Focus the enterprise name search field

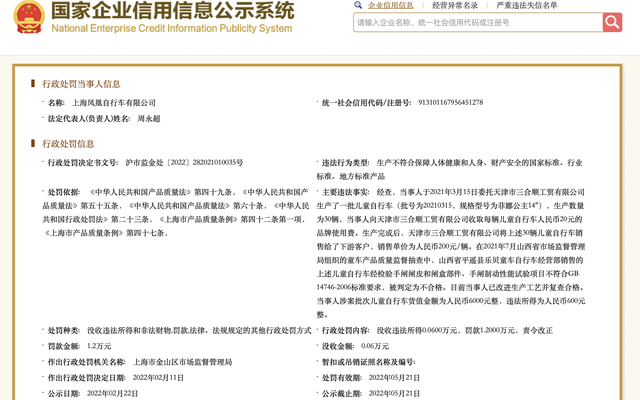coord(478,22)
